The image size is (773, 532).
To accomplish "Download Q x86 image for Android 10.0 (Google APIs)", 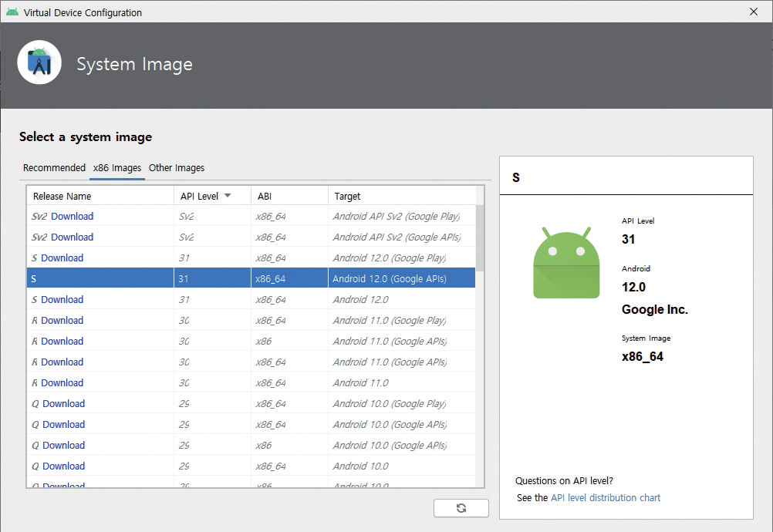I will coord(63,445).
